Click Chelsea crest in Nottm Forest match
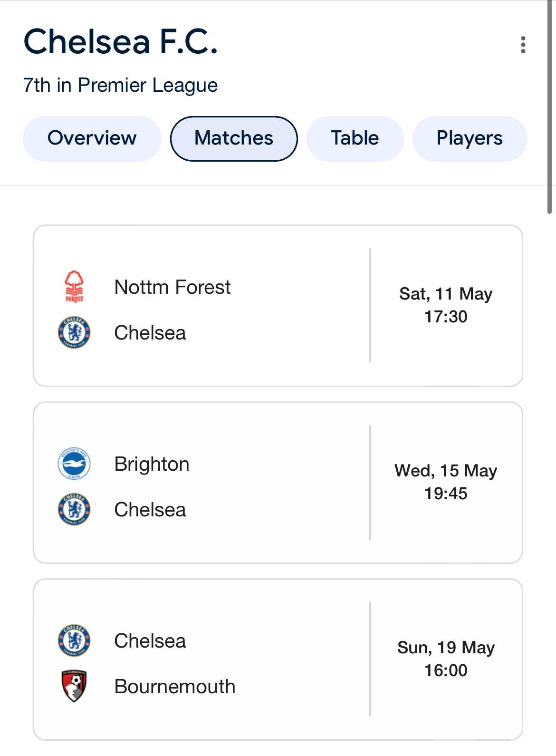 pos(74,332)
